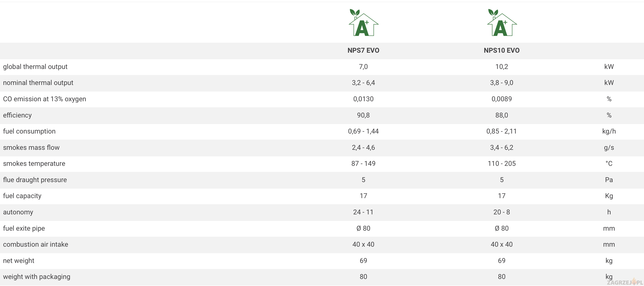Click the 110 - 205 smokes temperature value

click(501, 164)
